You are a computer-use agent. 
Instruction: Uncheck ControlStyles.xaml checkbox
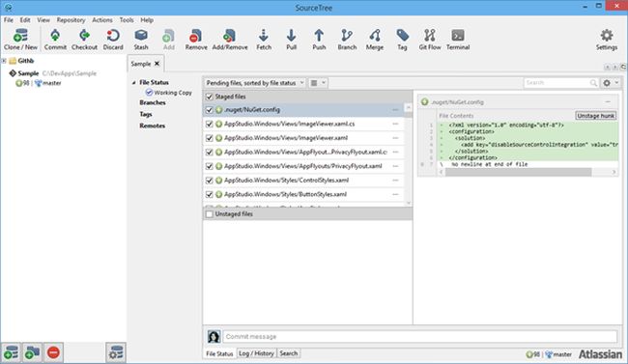(x=209, y=181)
